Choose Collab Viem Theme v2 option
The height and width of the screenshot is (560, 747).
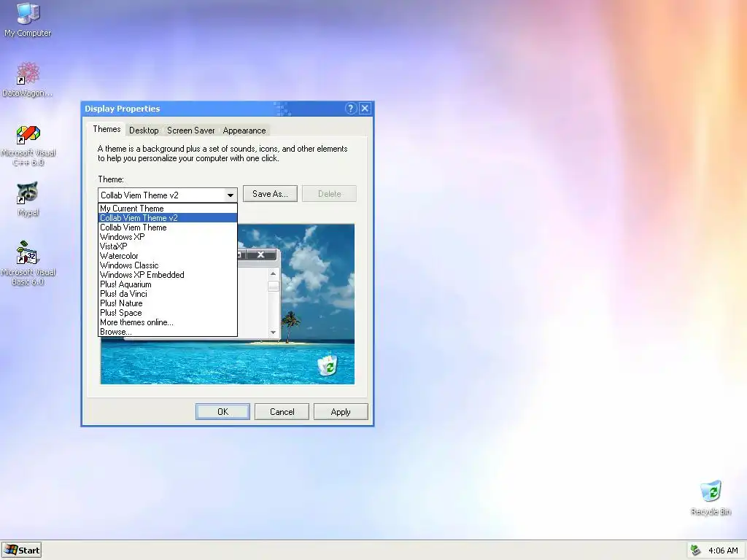tap(168, 217)
